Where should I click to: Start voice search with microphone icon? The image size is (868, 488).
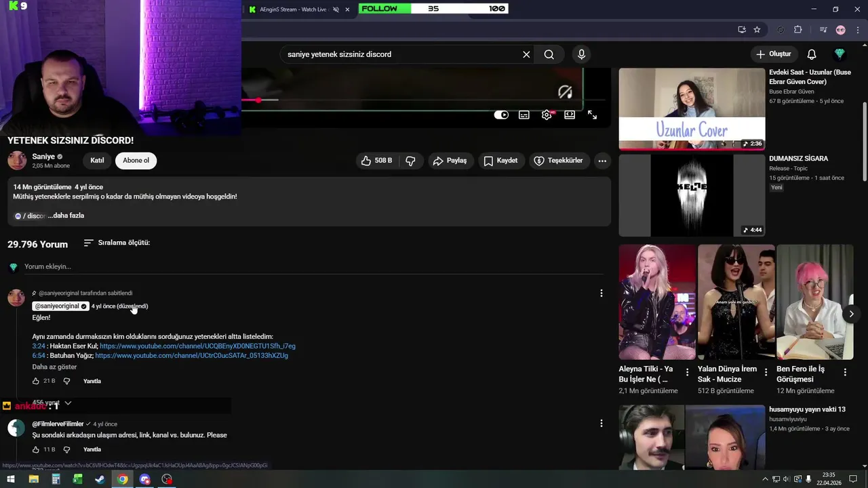pyautogui.click(x=581, y=54)
